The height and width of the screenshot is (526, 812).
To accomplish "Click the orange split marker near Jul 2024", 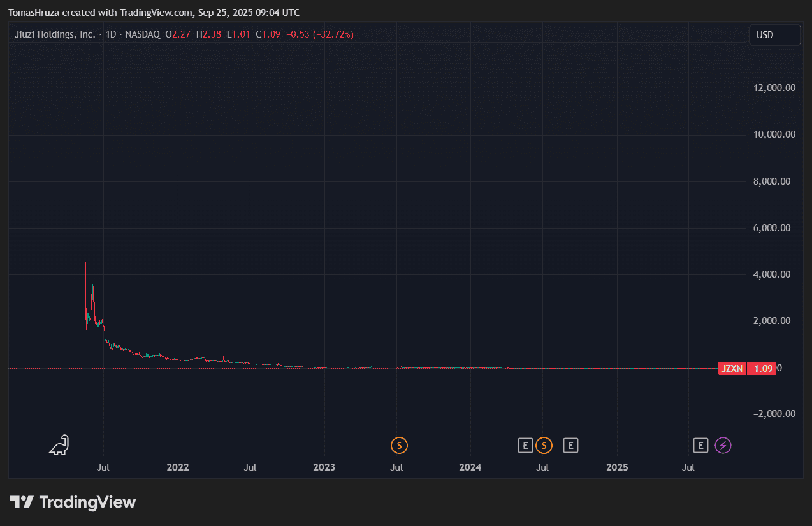I will [544, 446].
